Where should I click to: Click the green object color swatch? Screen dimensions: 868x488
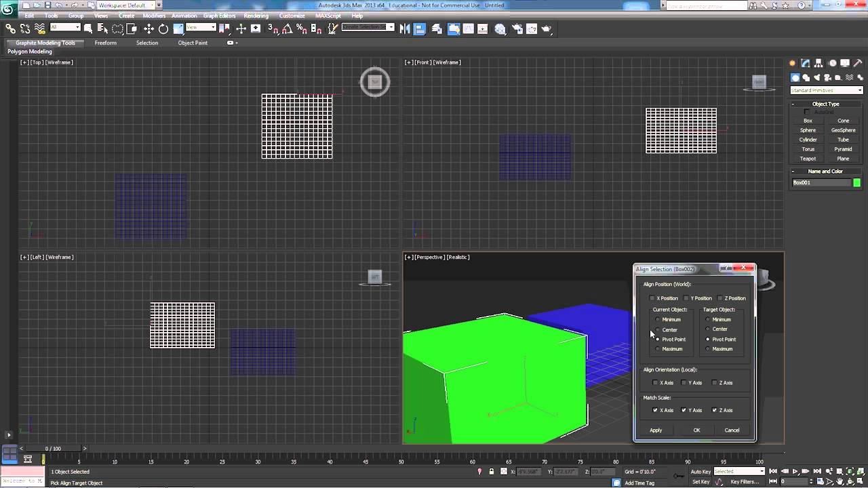click(x=857, y=182)
